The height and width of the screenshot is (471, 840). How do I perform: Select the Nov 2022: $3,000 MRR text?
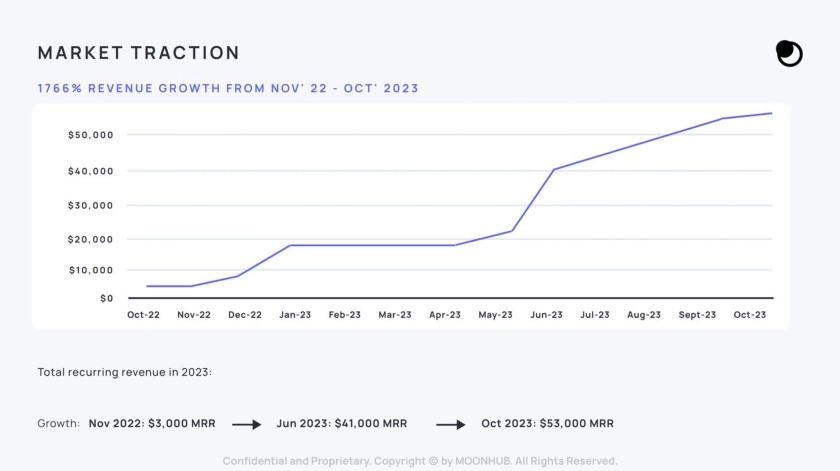point(151,424)
